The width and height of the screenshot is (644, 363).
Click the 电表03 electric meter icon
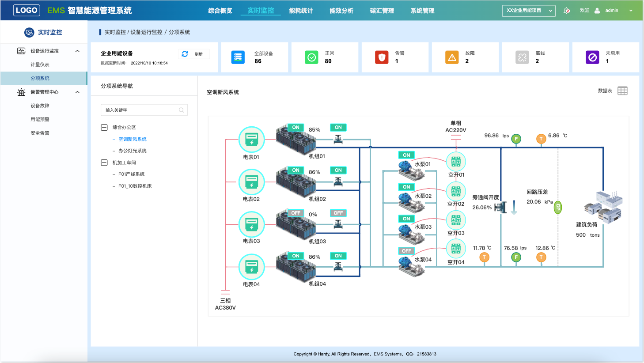click(251, 224)
